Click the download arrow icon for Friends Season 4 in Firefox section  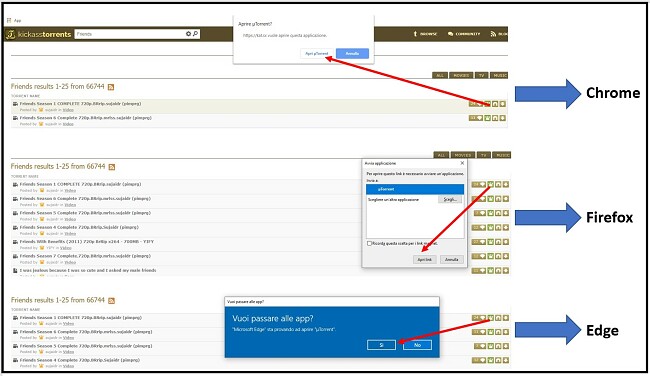506,228
